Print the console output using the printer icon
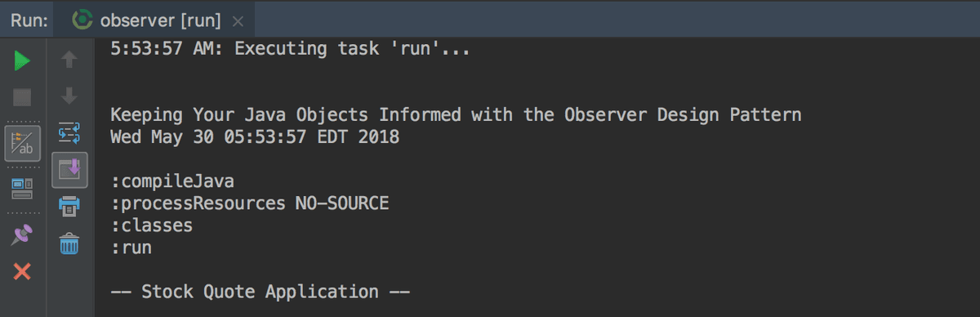Viewport: 980px width, 317px height. 69,206
